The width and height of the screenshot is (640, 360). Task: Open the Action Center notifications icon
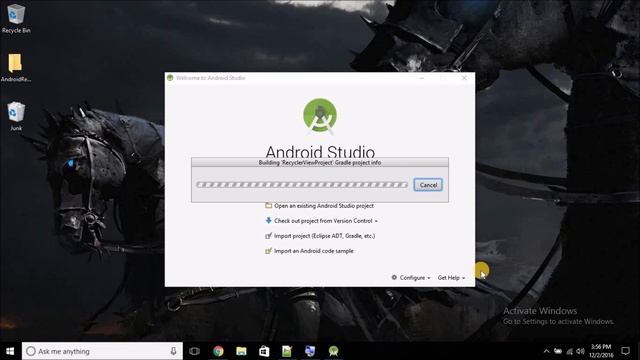(x=625, y=351)
